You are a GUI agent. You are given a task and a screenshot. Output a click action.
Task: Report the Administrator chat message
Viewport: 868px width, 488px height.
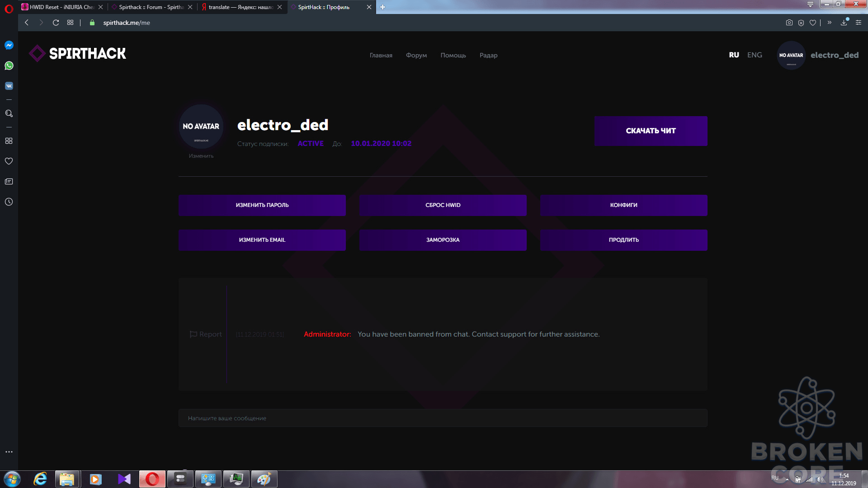pyautogui.click(x=206, y=334)
